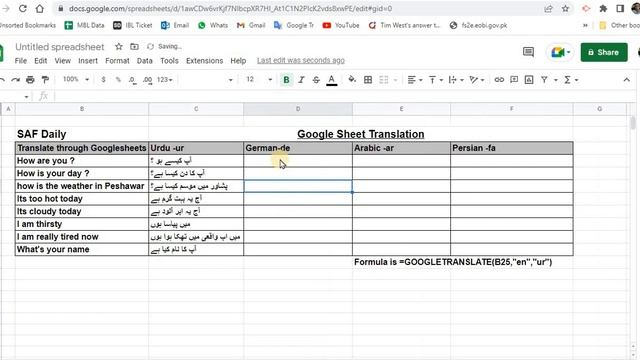This screenshot has height=360, width=640.
Task: Open the File menu
Action: pyautogui.click(x=20, y=61)
